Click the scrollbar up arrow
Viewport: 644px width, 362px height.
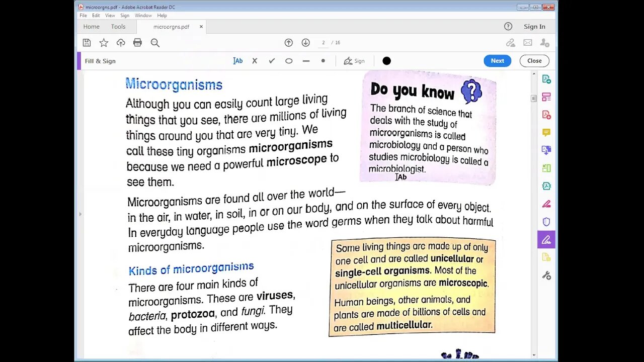[x=534, y=74]
